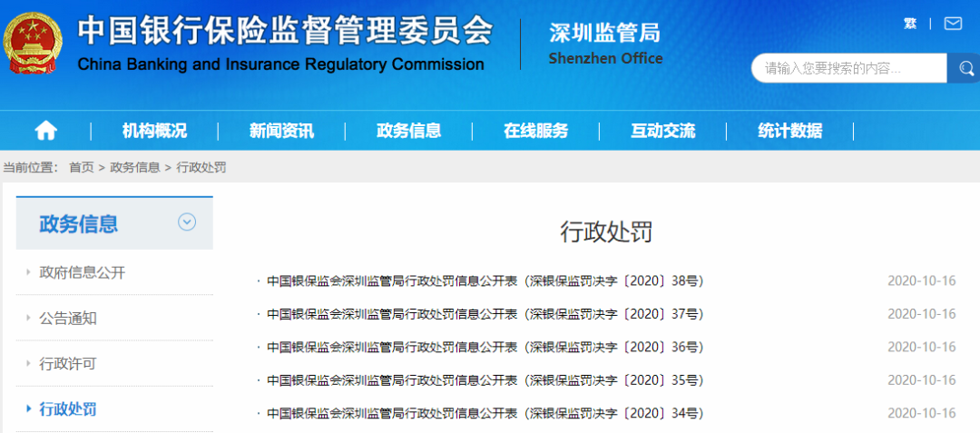Viewport: 980px width, 433px height.
Task: Open penalty notice 〔2020〕36号
Action: click(485, 348)
